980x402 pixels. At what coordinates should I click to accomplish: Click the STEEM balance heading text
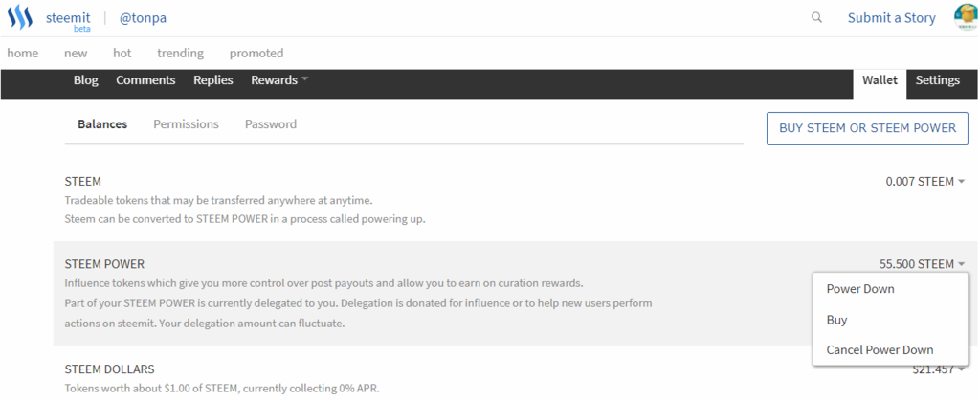coord(82,182)
